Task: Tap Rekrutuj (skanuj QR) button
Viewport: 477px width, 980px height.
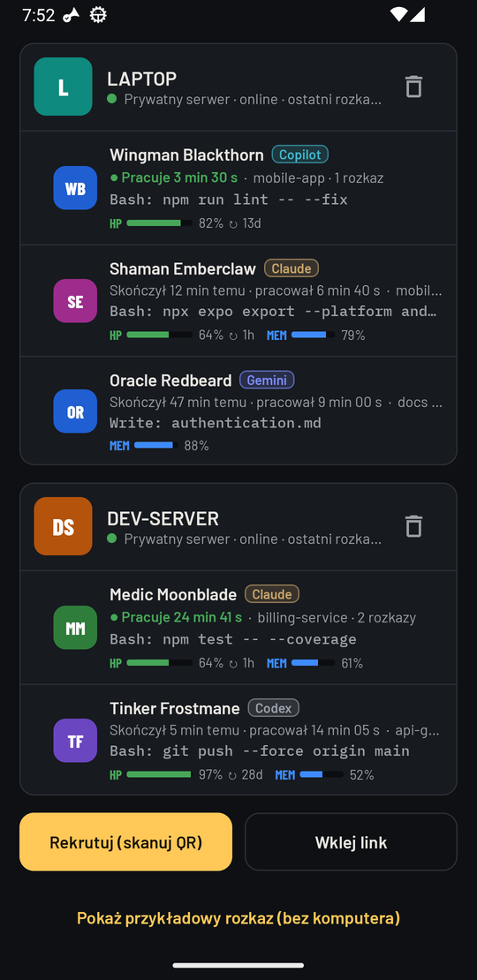Action: [125, 842]
